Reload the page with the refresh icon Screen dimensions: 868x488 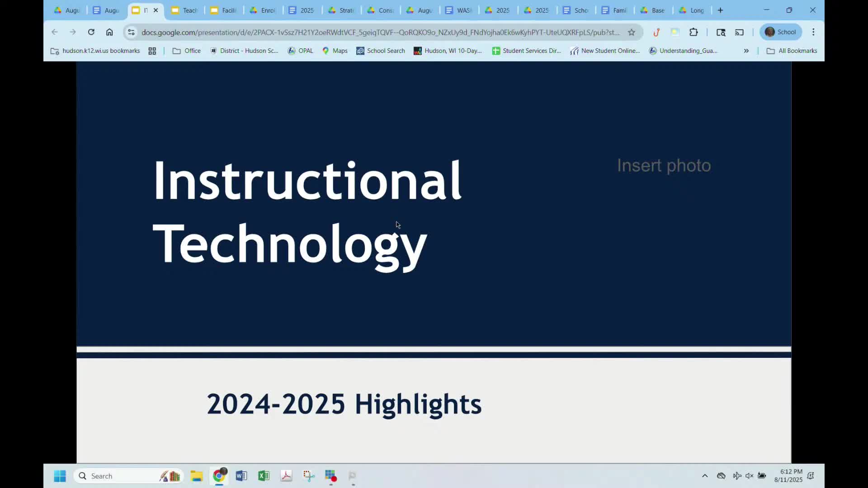[91, 32]
